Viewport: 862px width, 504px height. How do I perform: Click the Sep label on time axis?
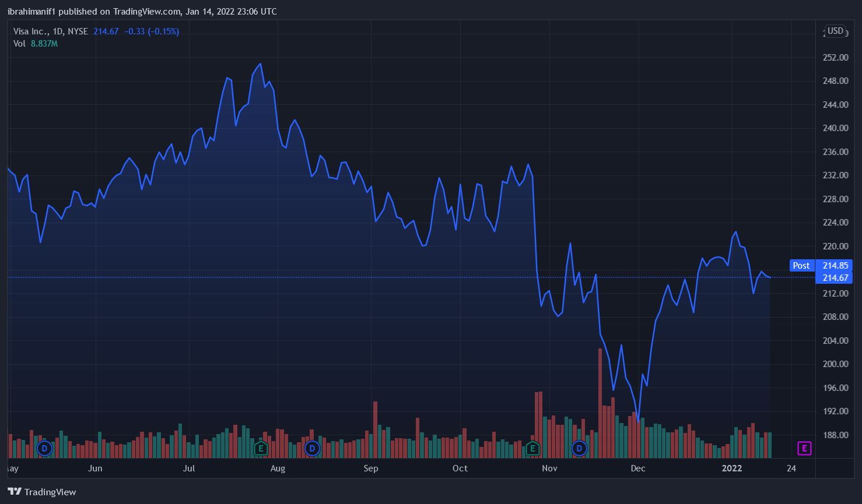click(x=371, y=468)
